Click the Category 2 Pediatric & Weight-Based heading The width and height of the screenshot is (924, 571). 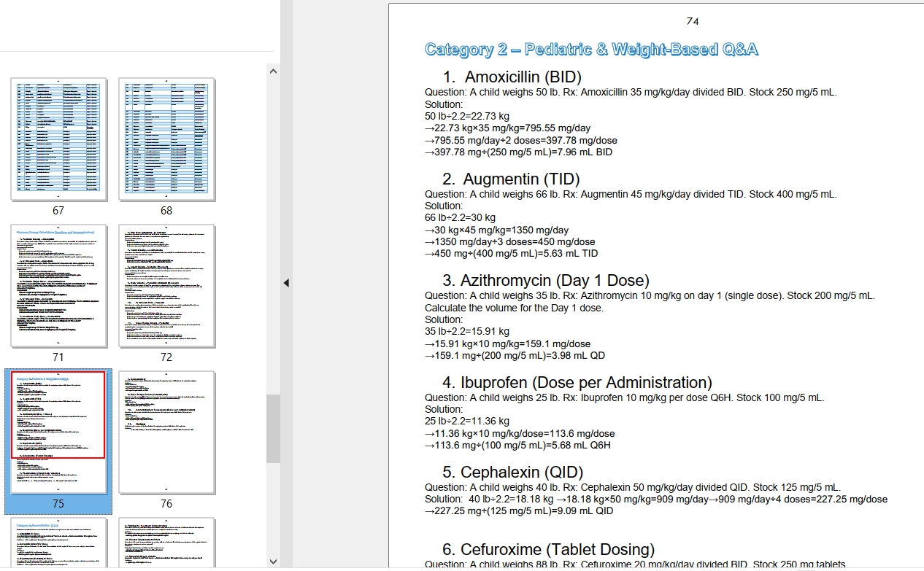click(x=591, y=50)
